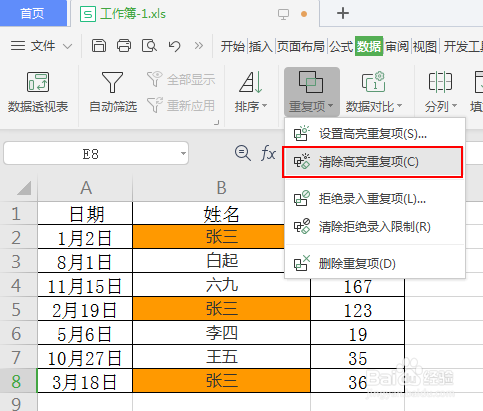Click cell 1月2日
Screen dimensions: 483x411
tap(85, 237)
